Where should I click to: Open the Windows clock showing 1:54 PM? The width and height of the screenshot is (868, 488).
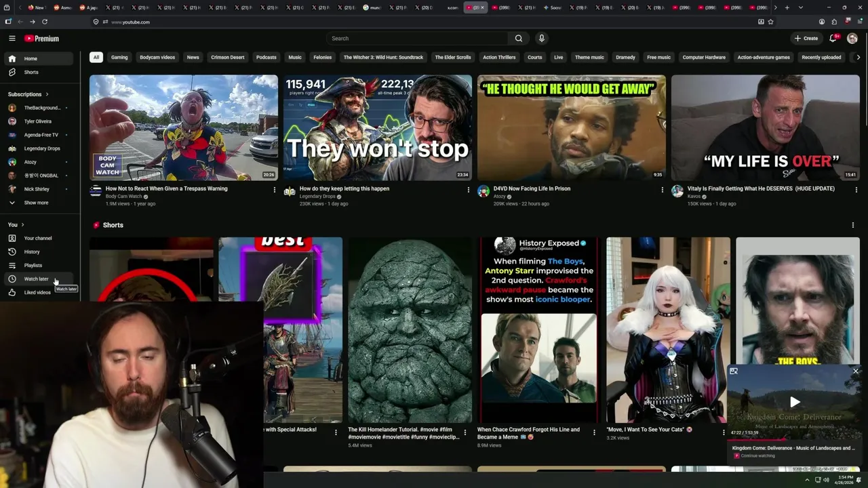point(845,480)
